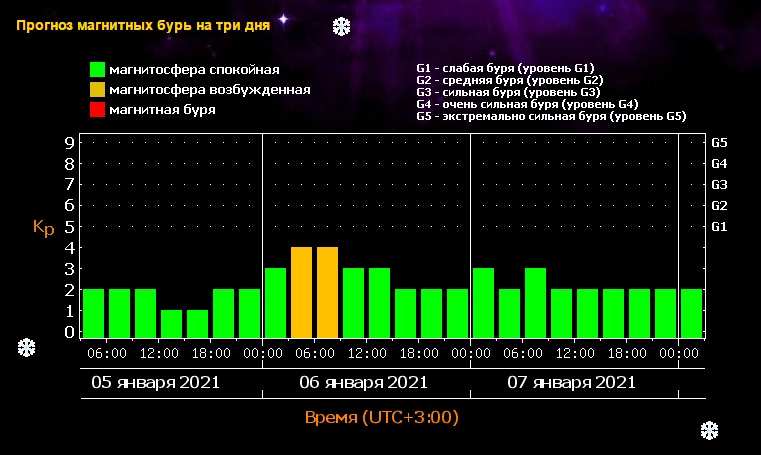Viewport: 761px width, 455px height.
Task: Click the title "Прогноз магнитных бурь на три дня"
Action: (141, 25)
